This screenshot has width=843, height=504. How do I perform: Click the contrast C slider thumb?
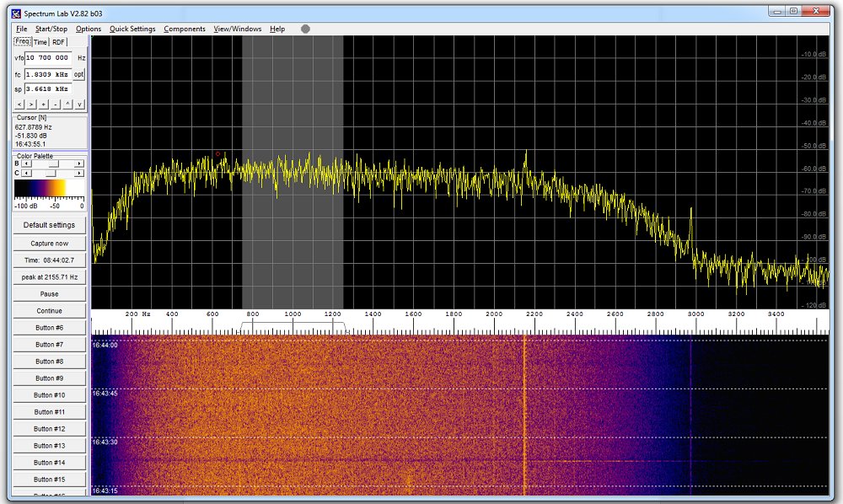coord(51,173)
